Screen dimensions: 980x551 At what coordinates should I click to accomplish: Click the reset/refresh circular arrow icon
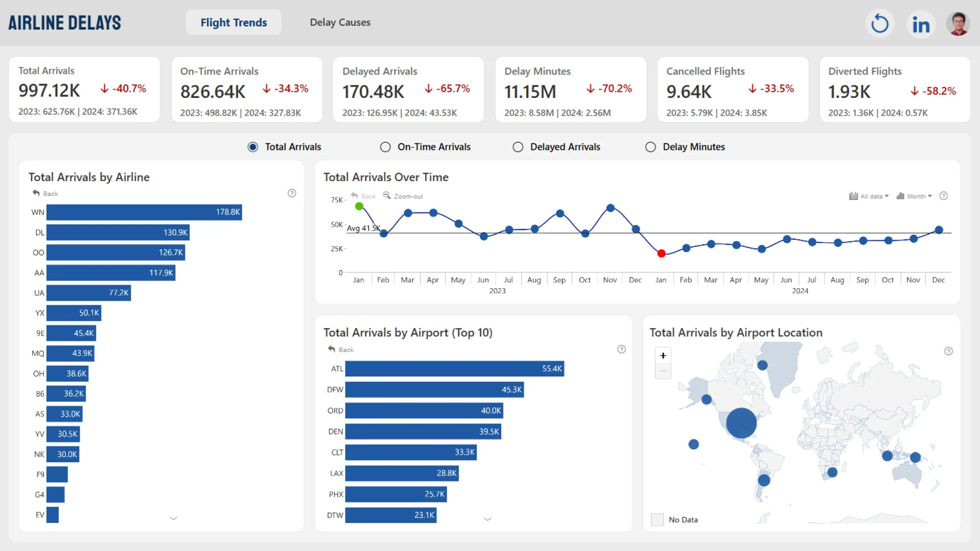(879, 23)
